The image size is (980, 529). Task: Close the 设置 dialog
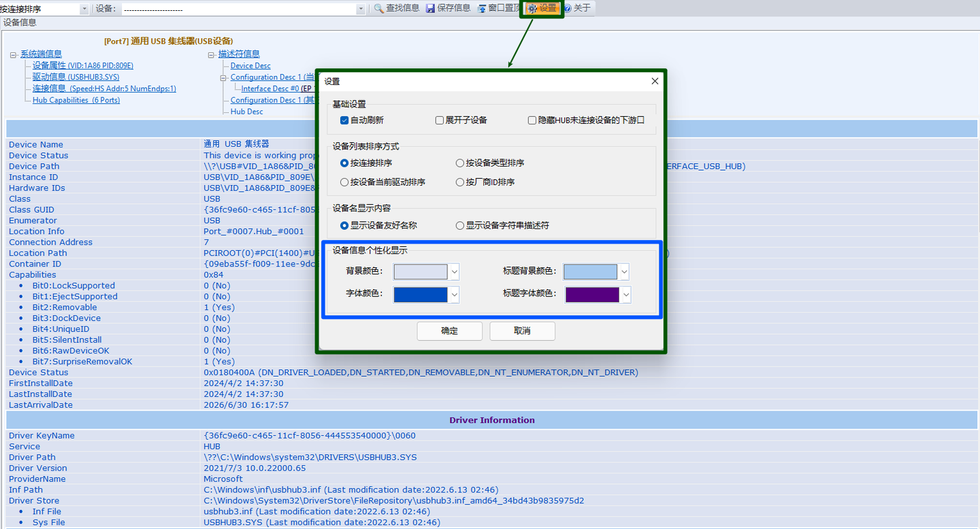(x=655, y=81)
